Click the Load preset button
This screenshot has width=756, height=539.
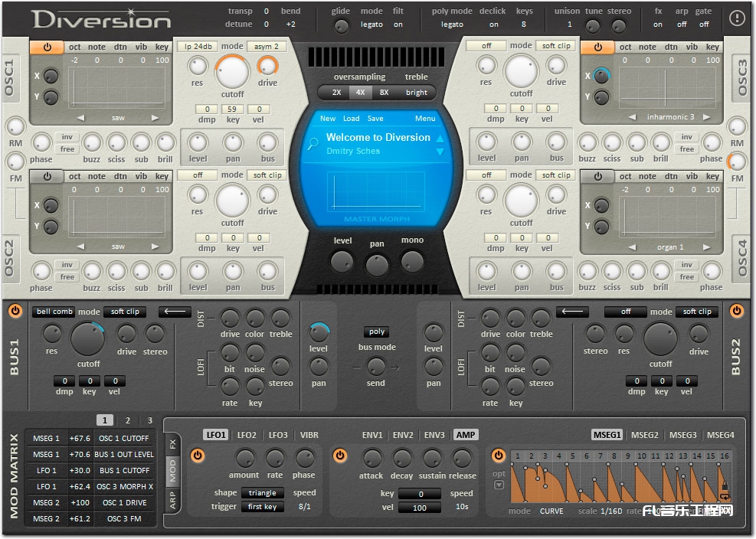pos(352,119)
